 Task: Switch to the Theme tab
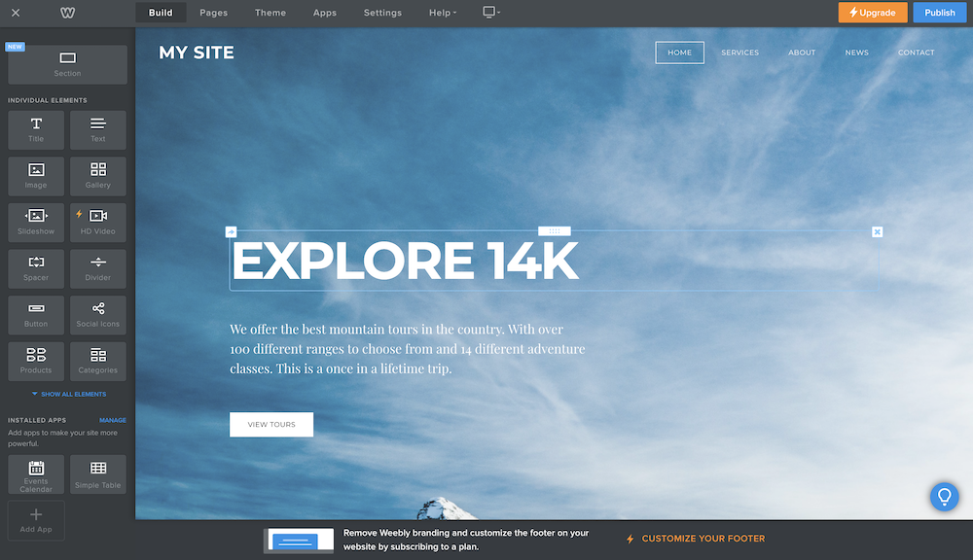pyautogui.click(x=270, y=13)
